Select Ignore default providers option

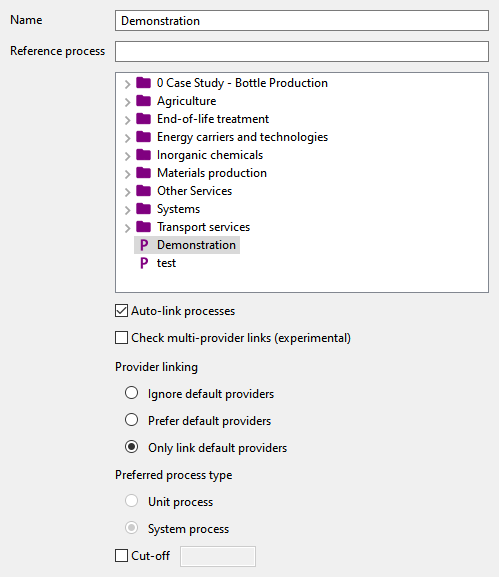pyautogui.click(x=131, y=393)
